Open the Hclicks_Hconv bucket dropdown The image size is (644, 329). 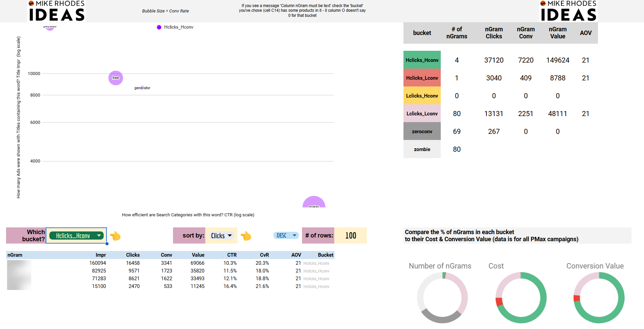coord(76,236)
